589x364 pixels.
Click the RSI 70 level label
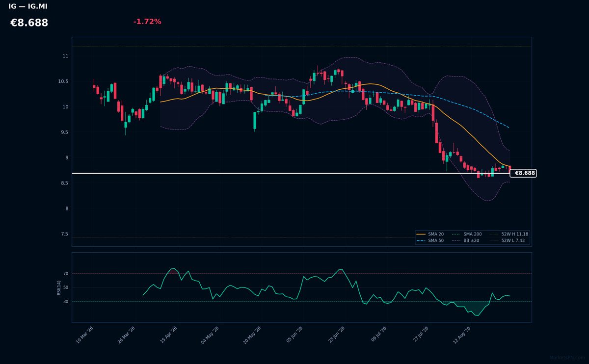tap(66, 274)
